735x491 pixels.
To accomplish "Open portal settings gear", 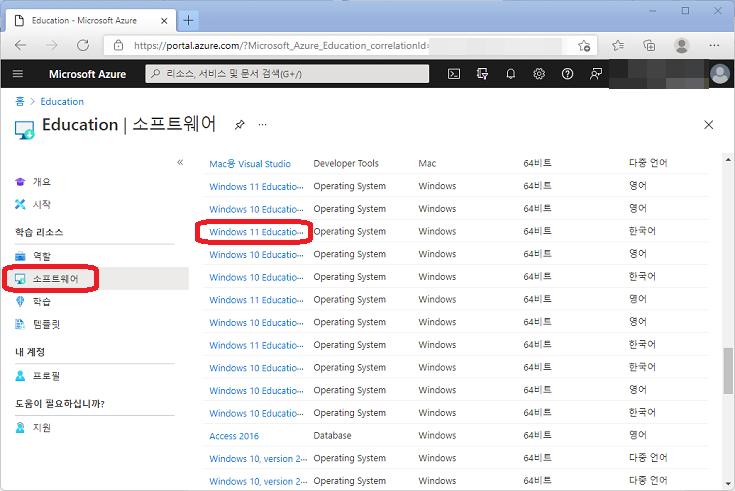I will click(539, 74).
